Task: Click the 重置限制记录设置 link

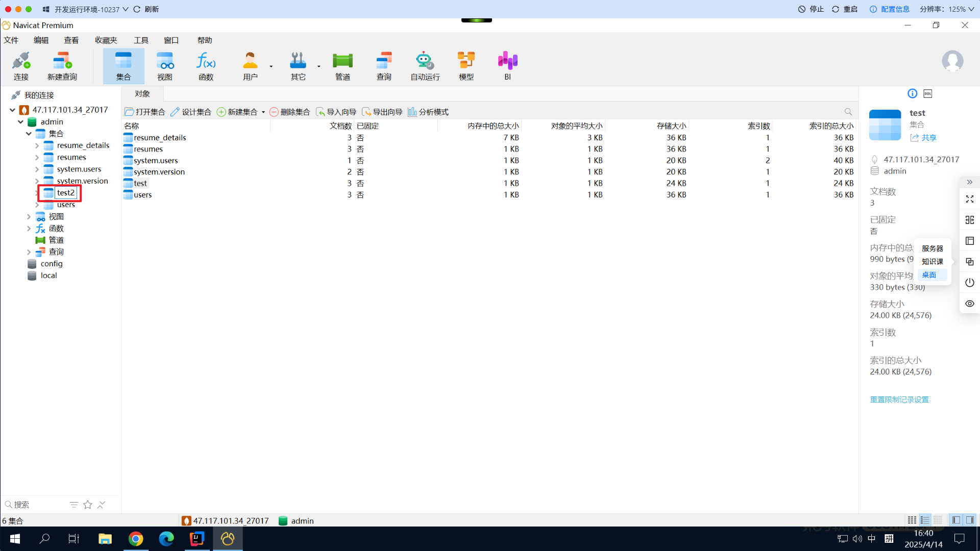Action: tap(899, 399)
